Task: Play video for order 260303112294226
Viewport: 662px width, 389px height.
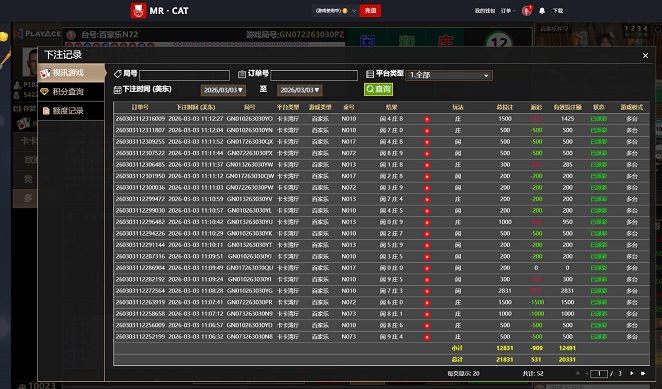Action: 427,234
